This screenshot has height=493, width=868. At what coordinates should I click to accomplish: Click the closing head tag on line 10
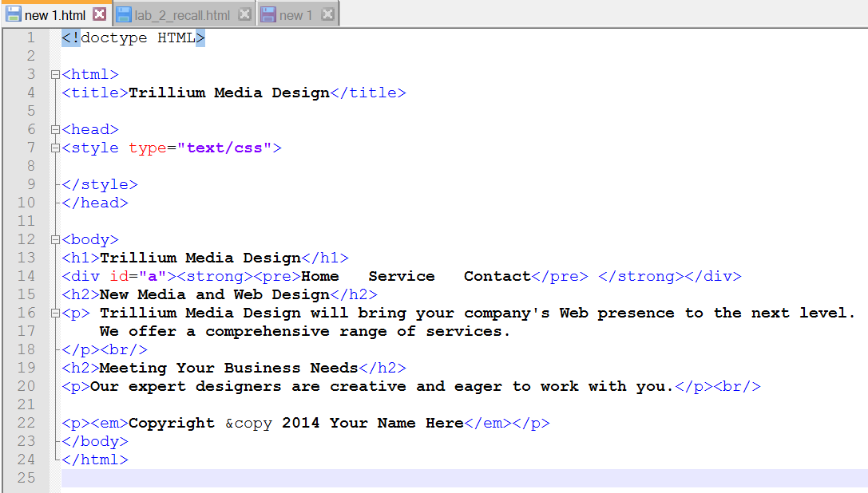95,203
